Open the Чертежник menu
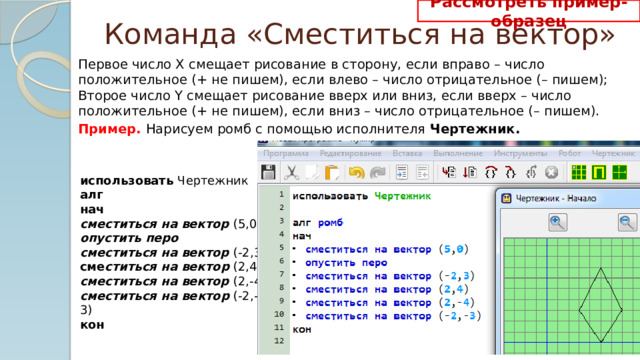The height and width of the screenshot is (360, 640). [x=613, y=153]
